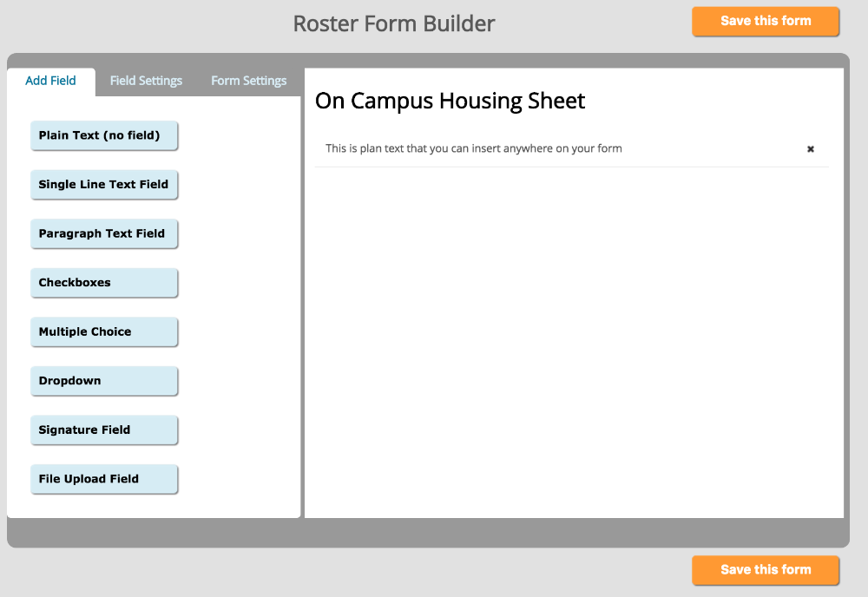Click bottom Save this form button

(x=766, y=570)
